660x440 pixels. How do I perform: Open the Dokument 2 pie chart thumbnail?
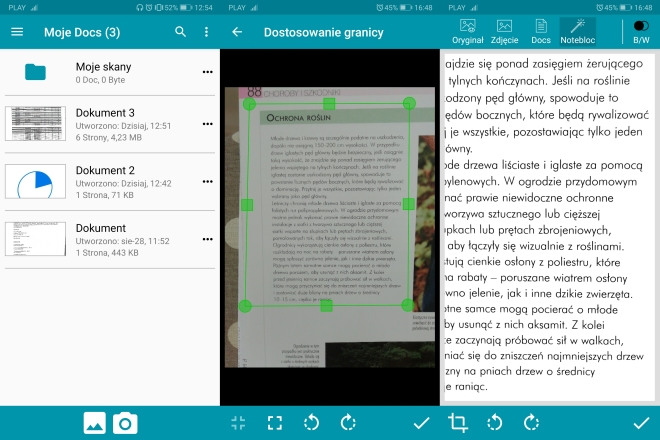pyautogui.click(x=36, y=182)
